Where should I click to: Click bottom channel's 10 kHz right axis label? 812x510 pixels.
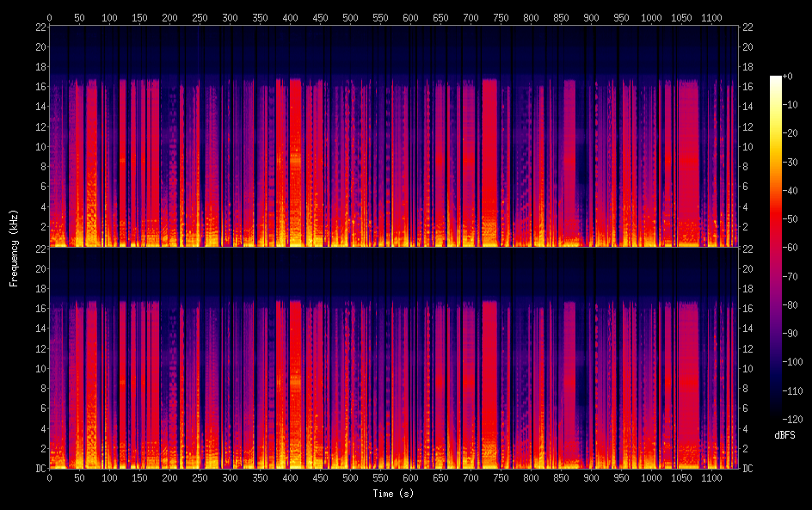[x=748, y=368]
